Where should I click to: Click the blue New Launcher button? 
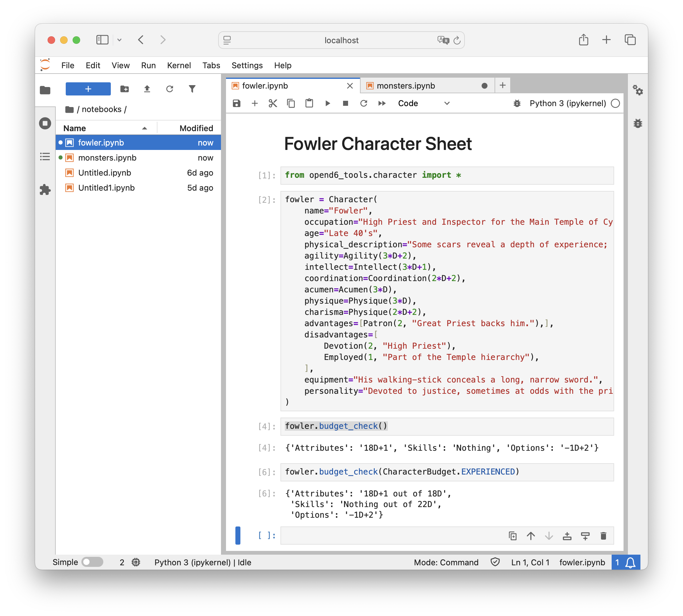(88, 89)
